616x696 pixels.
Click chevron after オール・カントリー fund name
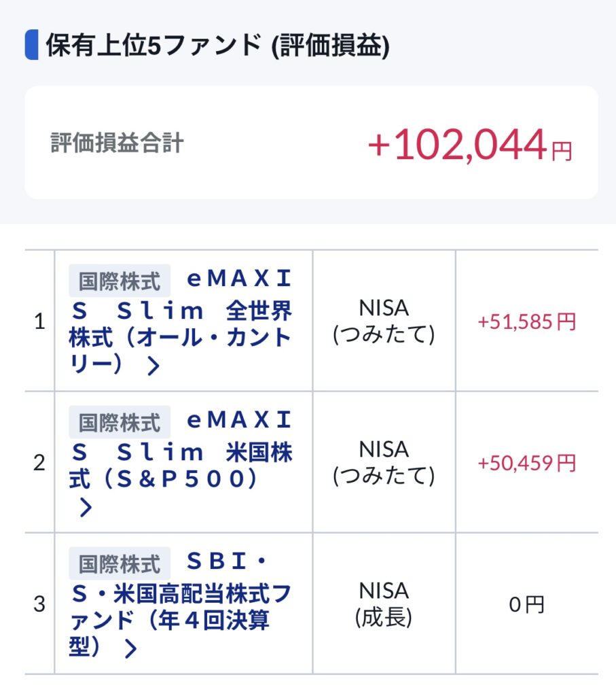[x=153, y=366]
